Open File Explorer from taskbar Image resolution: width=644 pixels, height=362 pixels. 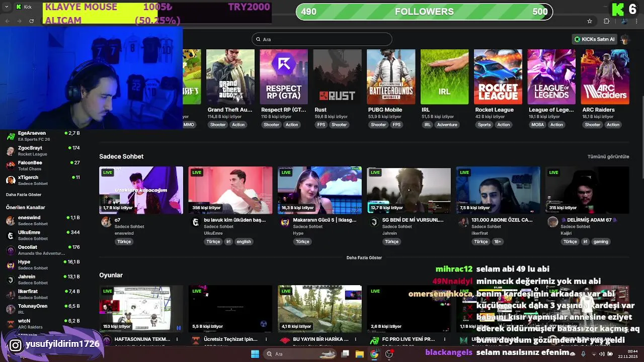tap(360, 354)
